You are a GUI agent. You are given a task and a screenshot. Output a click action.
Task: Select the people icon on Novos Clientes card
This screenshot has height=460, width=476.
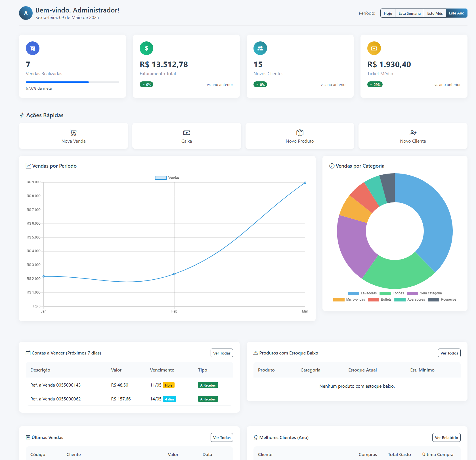[260, 48]
